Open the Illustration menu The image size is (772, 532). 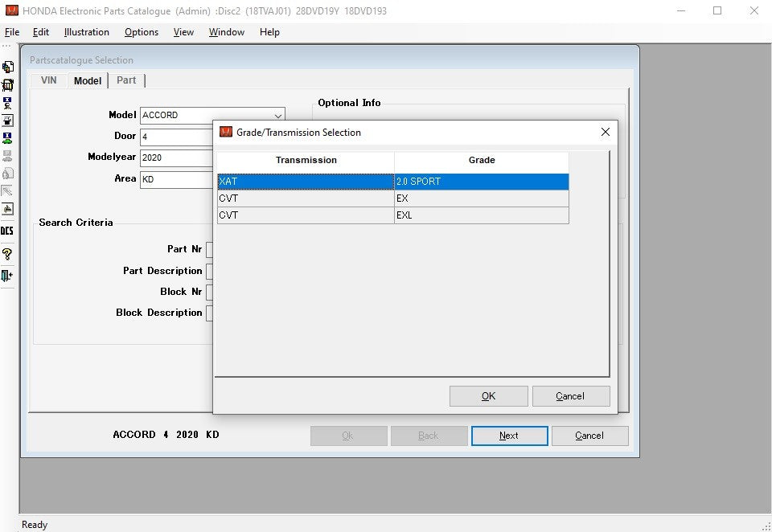pos(86,32)
